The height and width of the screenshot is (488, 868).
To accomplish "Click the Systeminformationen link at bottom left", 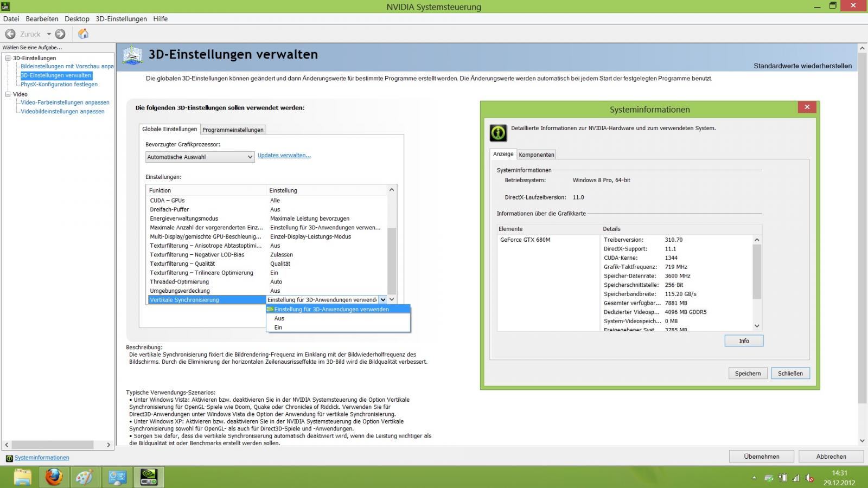I will click(x=42, y=458).
